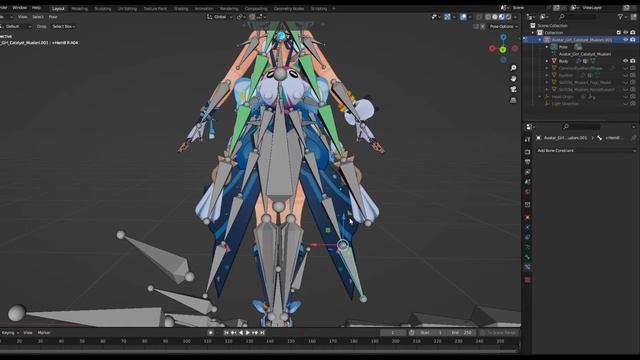
Task: Jump to timeline end frame
Action: (x=262, y=333)
